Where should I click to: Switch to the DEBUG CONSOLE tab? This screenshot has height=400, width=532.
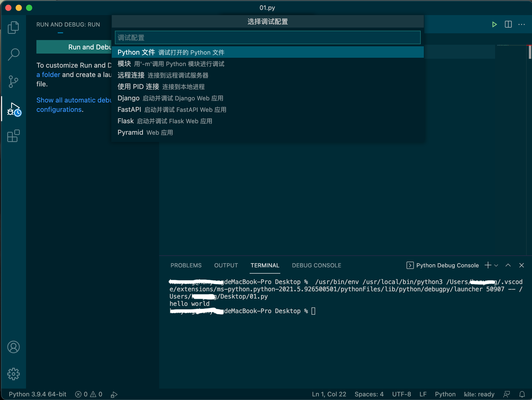coord(316,265)
